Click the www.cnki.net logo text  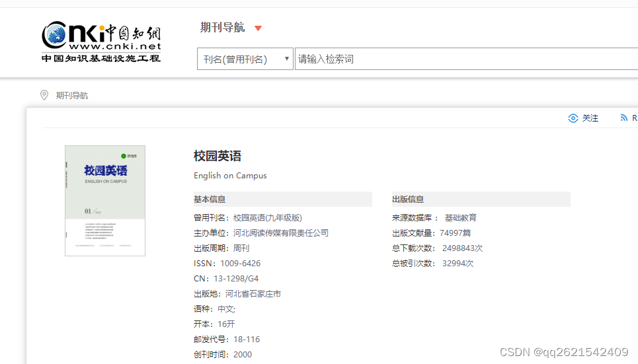[115, 46]
